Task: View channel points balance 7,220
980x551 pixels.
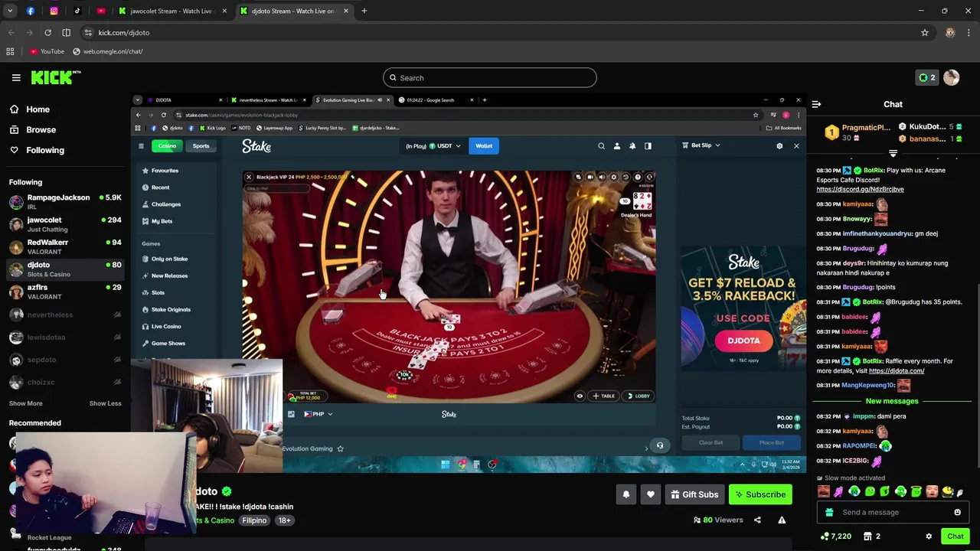Action: click(x=835, y=536)
